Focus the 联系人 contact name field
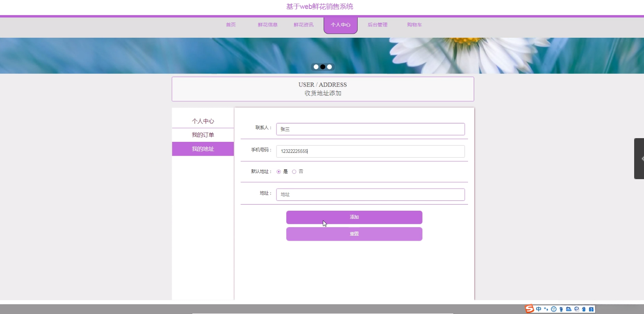This screenshot has width=644, height=314. [370, 129]
